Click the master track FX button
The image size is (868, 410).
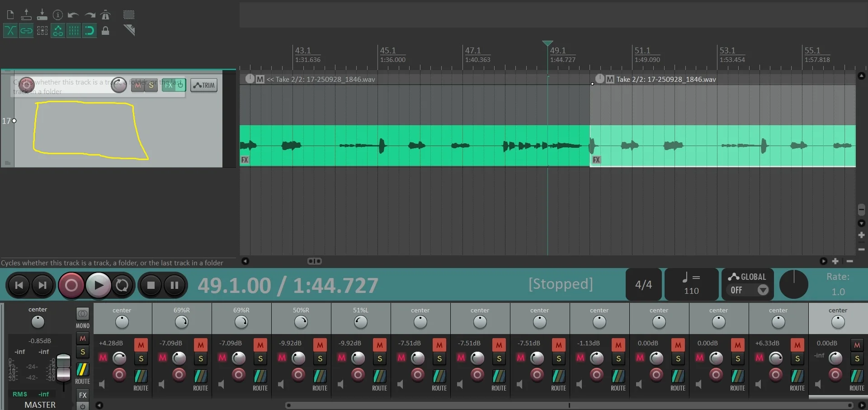point(83,395)
